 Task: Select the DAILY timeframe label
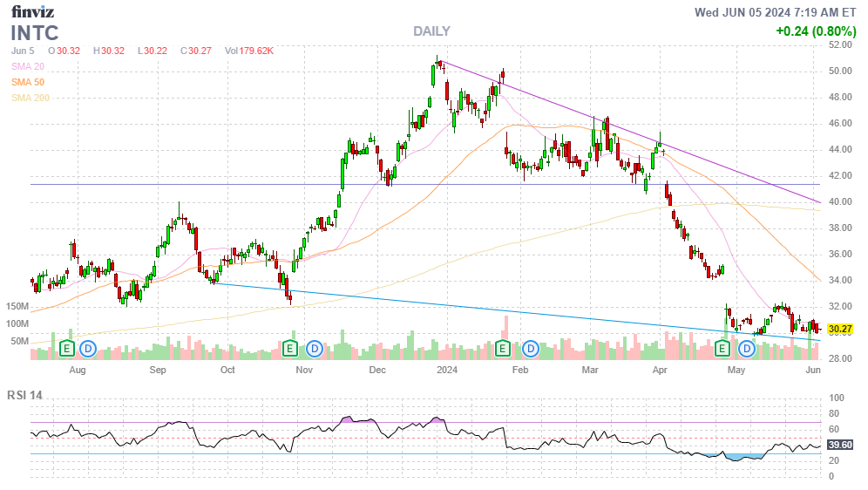[431, 31]
